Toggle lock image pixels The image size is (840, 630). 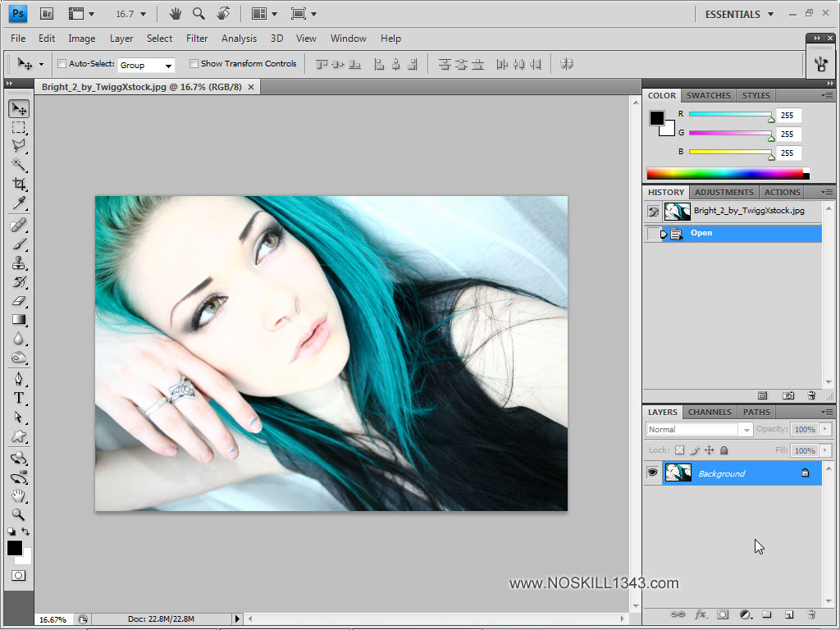point(695,450)
